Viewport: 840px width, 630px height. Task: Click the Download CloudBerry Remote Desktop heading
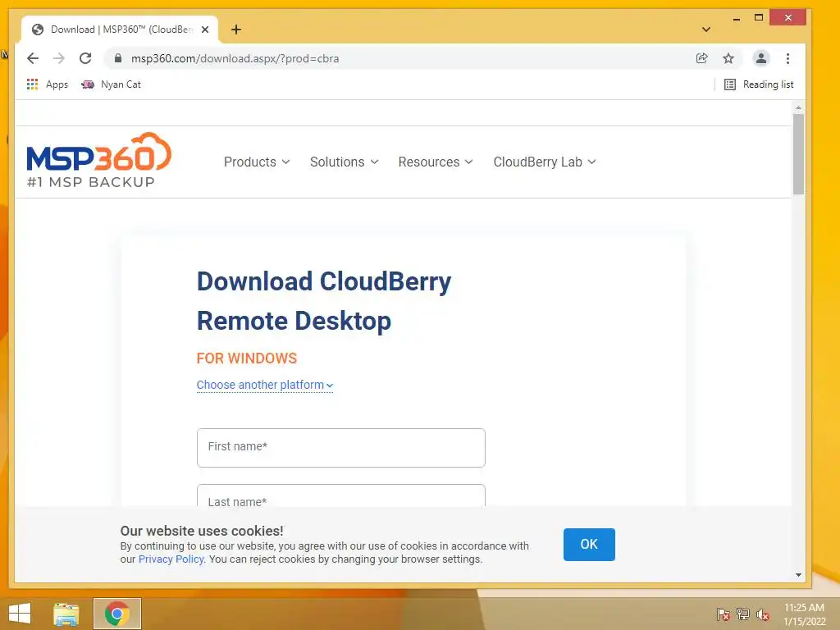(323, 301)
